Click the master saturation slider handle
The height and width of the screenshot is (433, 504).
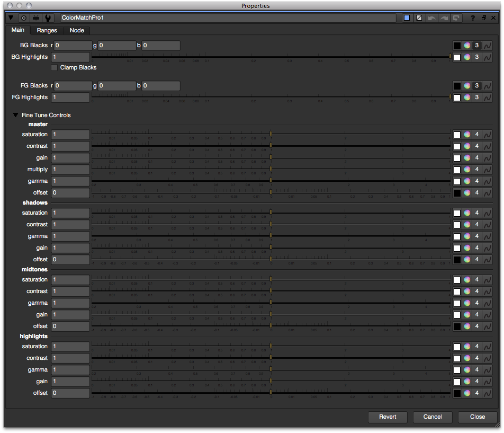click(x=271, y=134)
